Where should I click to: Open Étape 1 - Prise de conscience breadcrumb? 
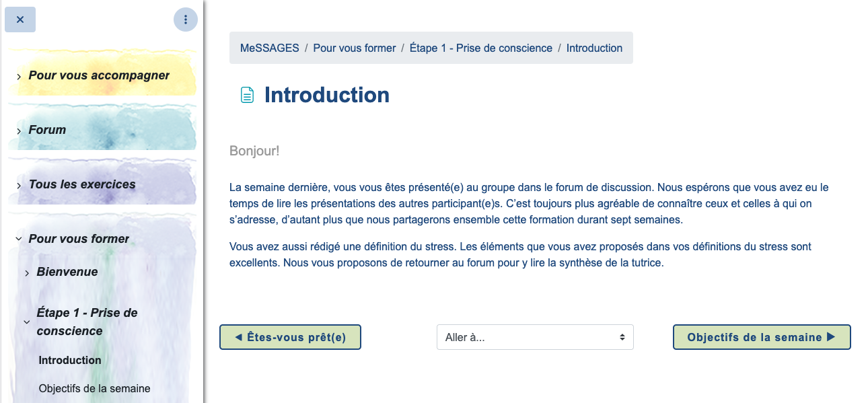click(x=481, y=48)
